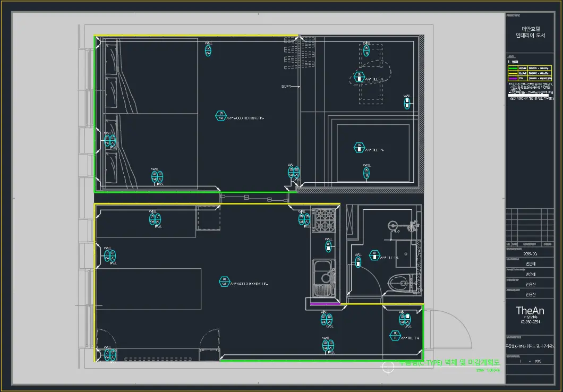Click the green line swatch in the legend

(x=513, y=68)
